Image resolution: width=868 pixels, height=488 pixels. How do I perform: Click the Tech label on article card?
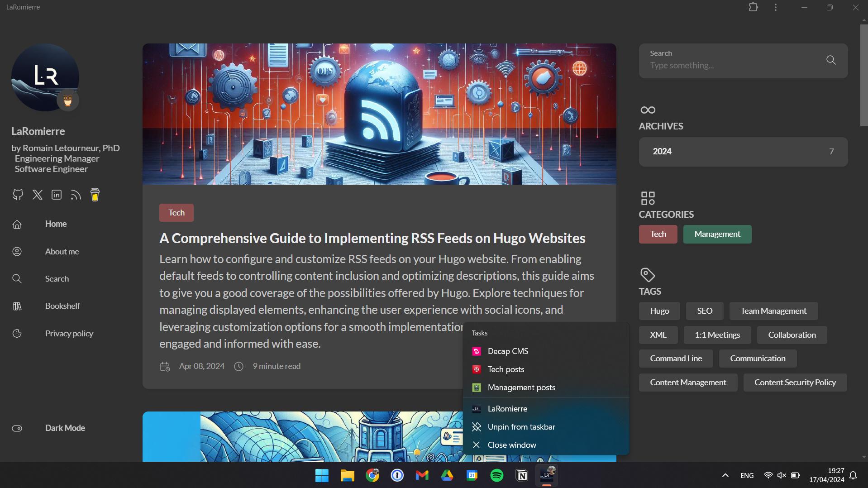(176, 213)
